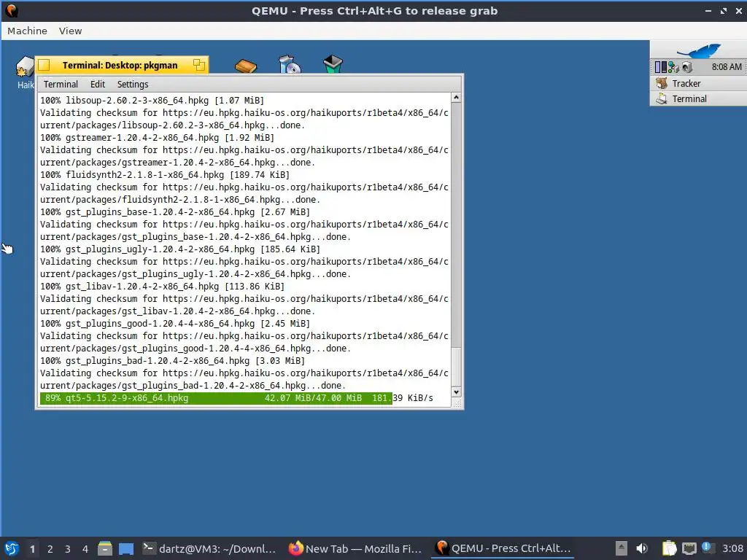Select the Tracker entry in the Deskbar
The height and width of the screenshot is (560, 747).
click(698, 83)
